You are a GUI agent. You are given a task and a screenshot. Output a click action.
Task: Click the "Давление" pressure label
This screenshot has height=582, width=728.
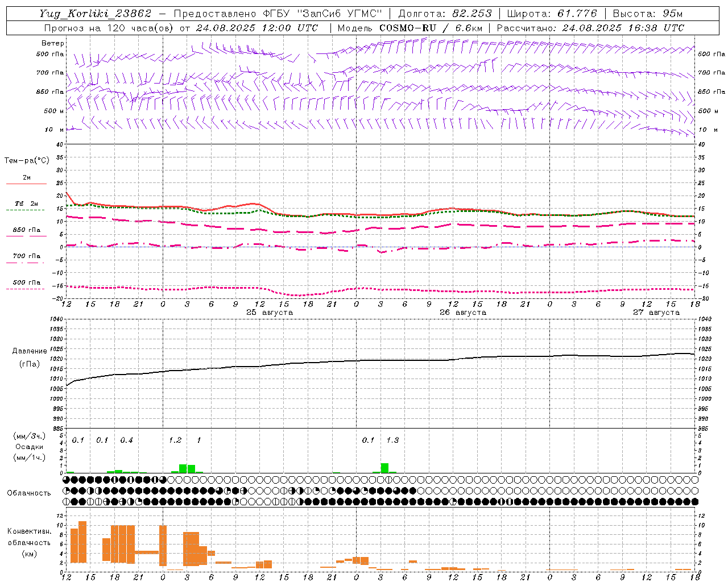click(30, 351)
